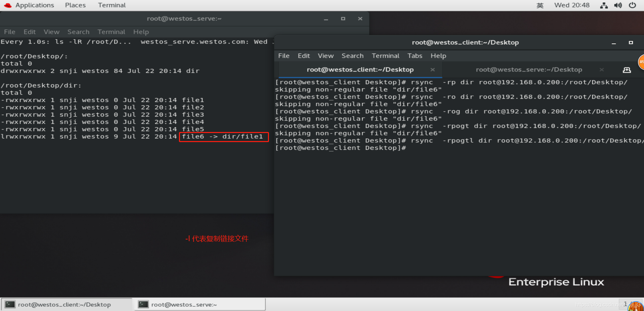The width and height of the screenshot is (644, 311).
Task: Click the power icon in top bar
Action: (x=632, y=5)
